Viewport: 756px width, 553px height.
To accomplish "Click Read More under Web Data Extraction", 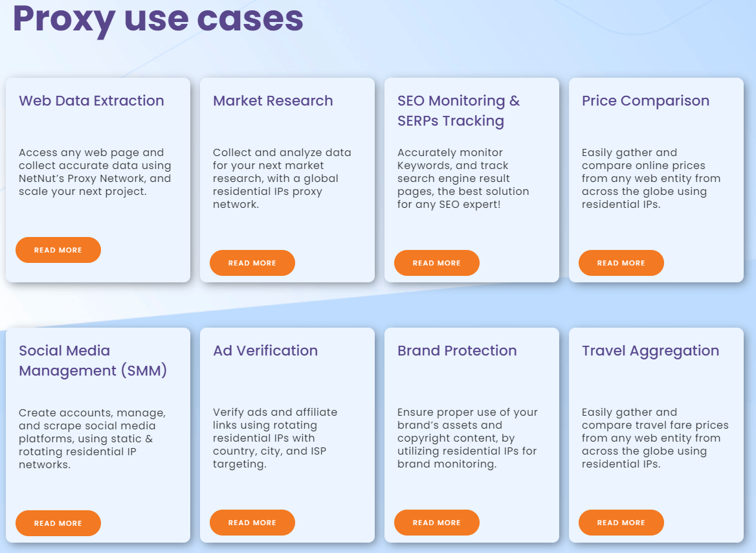I will tap(58, 250).
